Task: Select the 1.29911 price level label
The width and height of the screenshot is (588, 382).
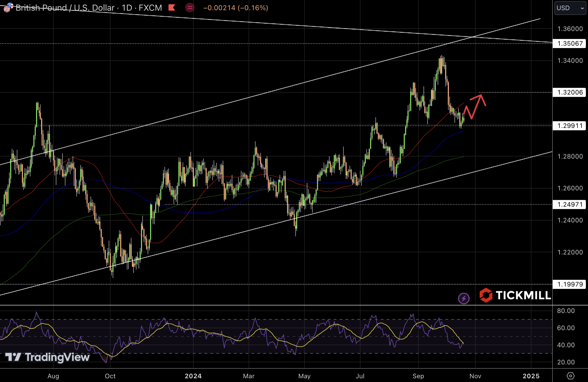Action: 570,126
